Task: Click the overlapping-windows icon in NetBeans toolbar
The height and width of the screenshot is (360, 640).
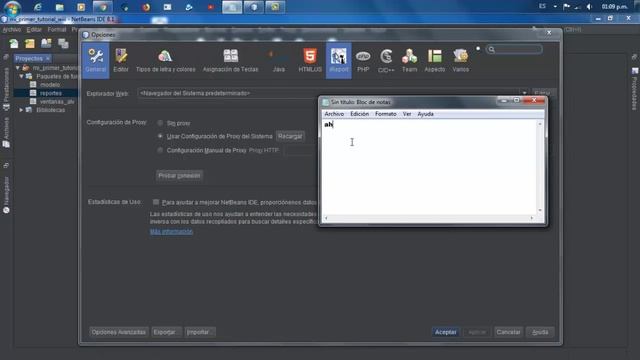Action: click(63, 43)
